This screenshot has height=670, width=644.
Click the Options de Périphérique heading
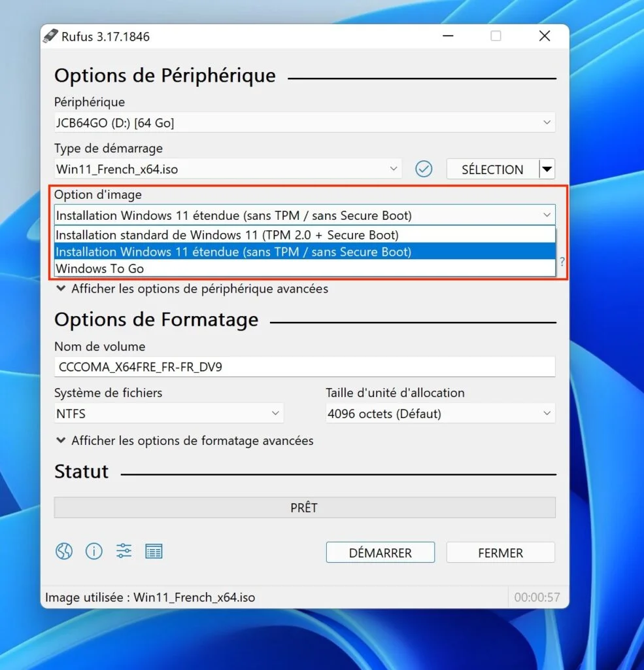coord(165,75)
